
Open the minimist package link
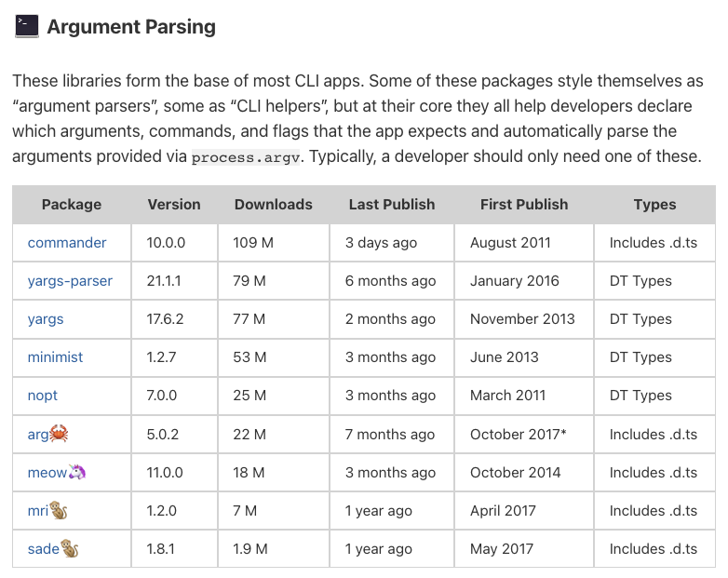55,357
